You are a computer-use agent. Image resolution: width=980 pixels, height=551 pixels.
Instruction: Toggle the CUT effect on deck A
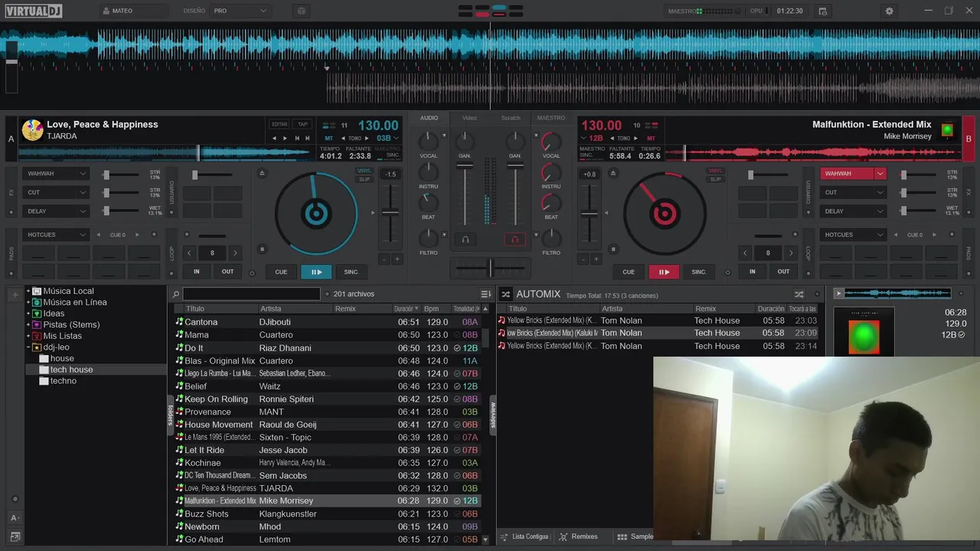(x=48, y=192)
